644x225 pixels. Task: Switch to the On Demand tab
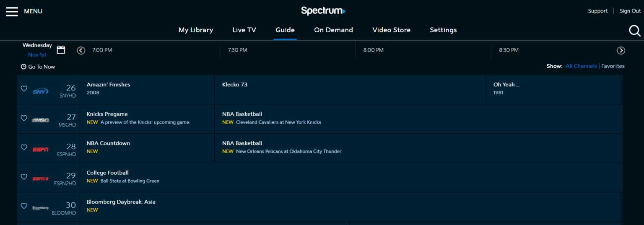pyautogui.click(x=333, y=30)
